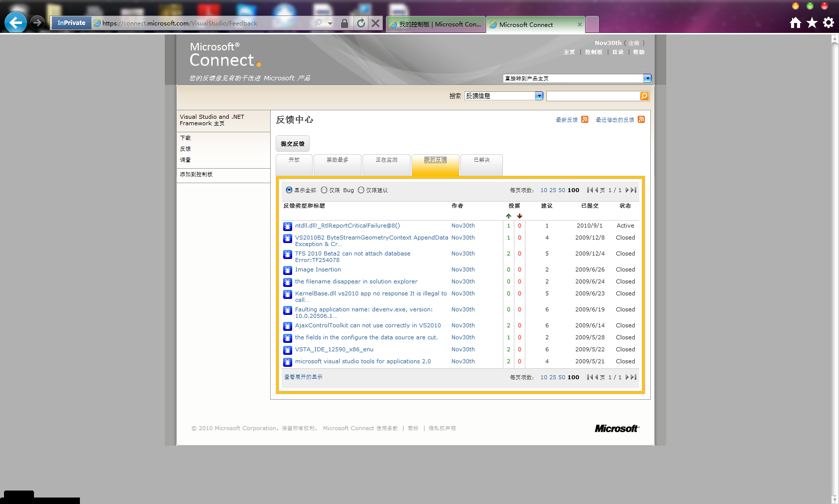The width and height of the screenshot is (839, 504).
Task: Click the 查看展开的显示 link
Action: pyautogui.click(x=303, y=377)
